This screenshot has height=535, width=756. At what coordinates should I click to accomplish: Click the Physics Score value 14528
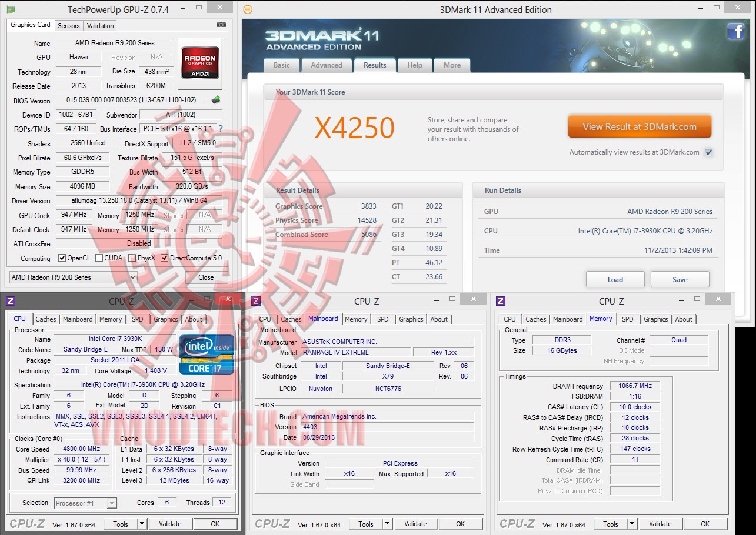click(367, 220)
